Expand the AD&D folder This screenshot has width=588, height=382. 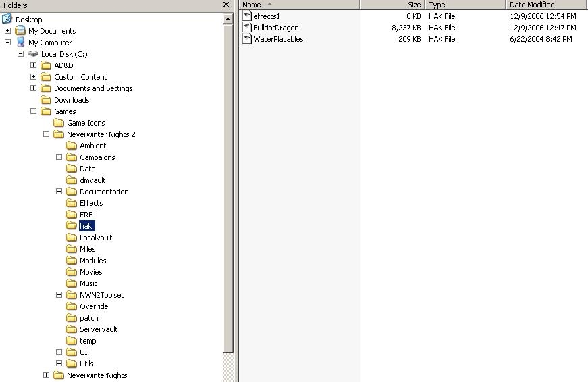point(33,65)
